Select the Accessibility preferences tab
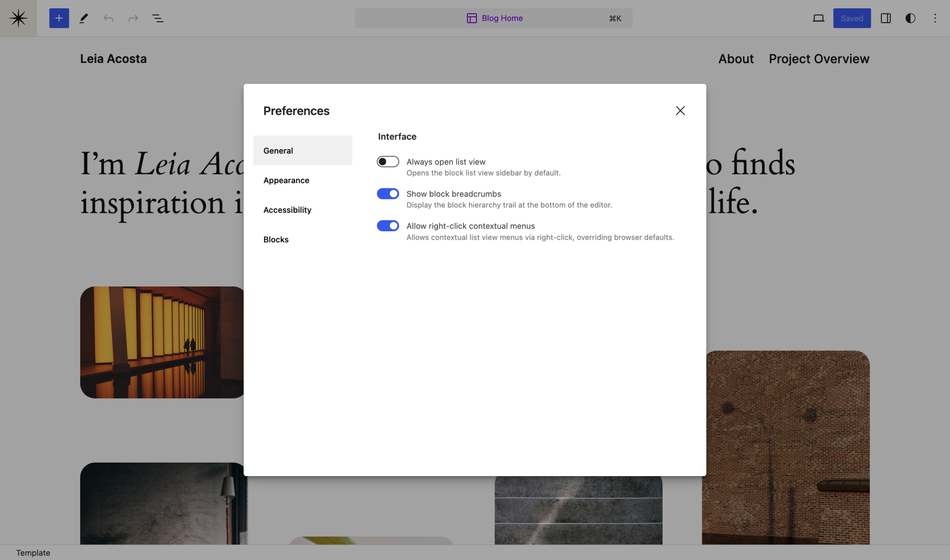 (287, 210)
